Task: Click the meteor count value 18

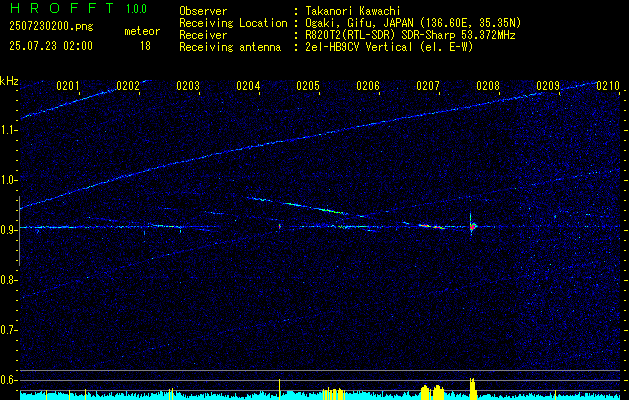Action: pos(145,46)
